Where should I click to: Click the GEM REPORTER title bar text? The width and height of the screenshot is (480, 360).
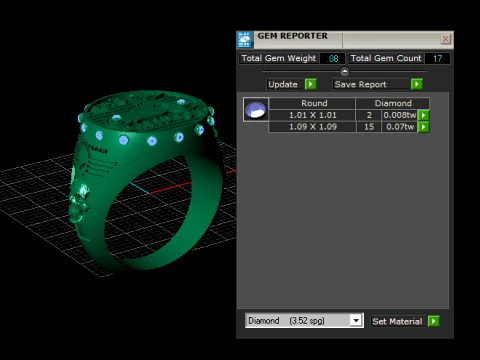tap(292, 36)
